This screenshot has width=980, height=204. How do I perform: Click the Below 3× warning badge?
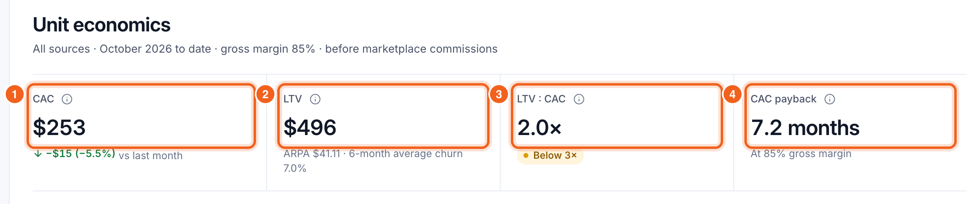click(x=550, y=155)
